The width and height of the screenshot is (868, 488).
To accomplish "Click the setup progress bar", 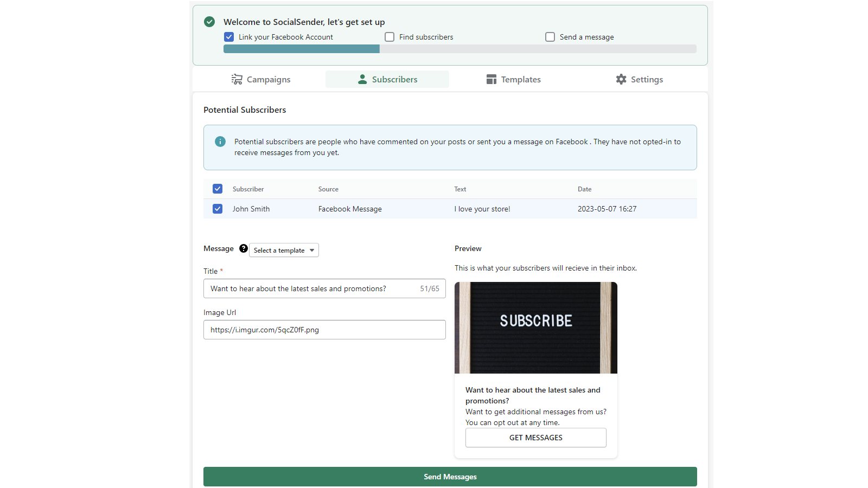I will [x=460, y=49].
